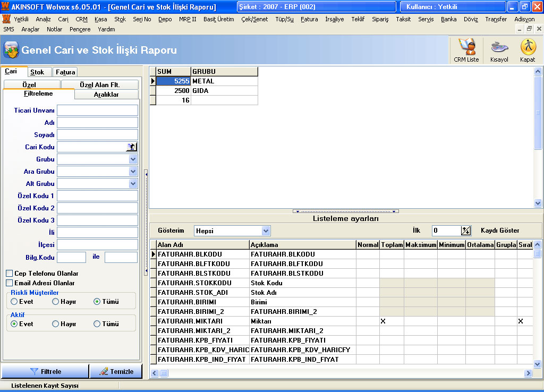Switch to the Stok tab

click(x=37, y=72)
